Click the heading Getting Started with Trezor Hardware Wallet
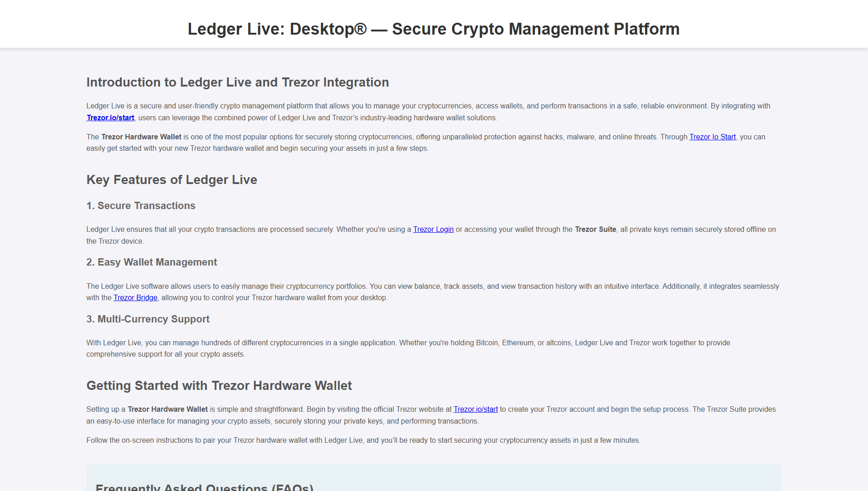868x491 pixels. (x=219, y=385)
